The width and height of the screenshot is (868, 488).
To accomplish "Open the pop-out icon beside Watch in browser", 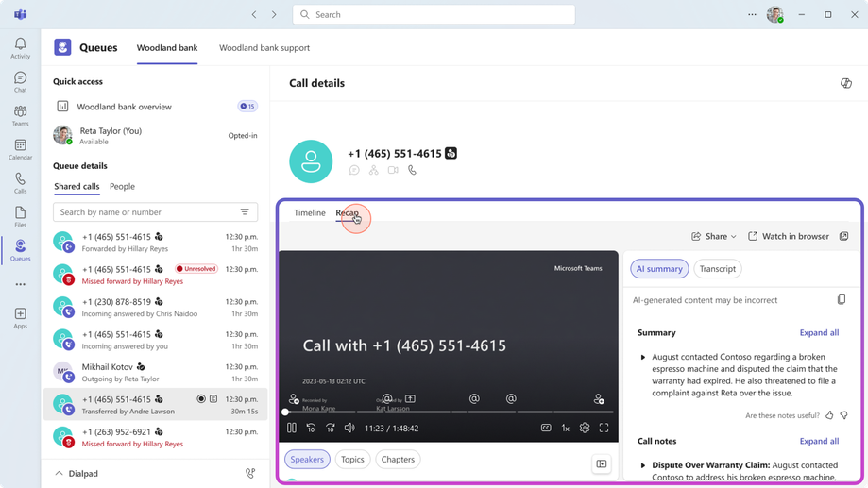I will 843,236.
